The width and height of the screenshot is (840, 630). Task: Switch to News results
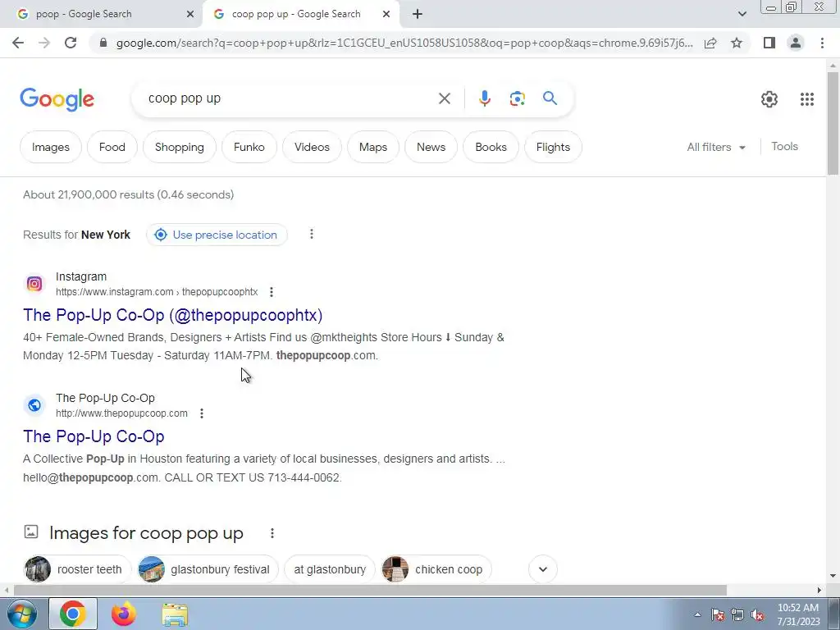click(431, 147)
